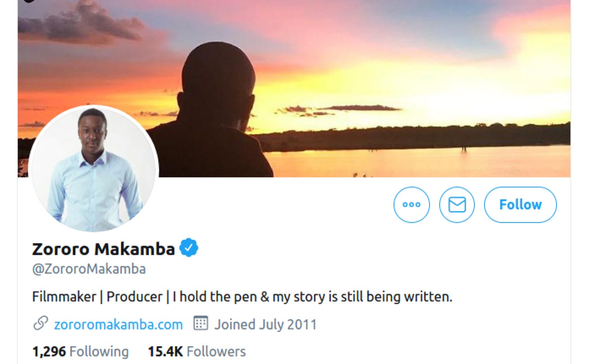Viewport: 595px width, 364px height.
Task: Open the three-dot More options menu
Action: (411, 205)
